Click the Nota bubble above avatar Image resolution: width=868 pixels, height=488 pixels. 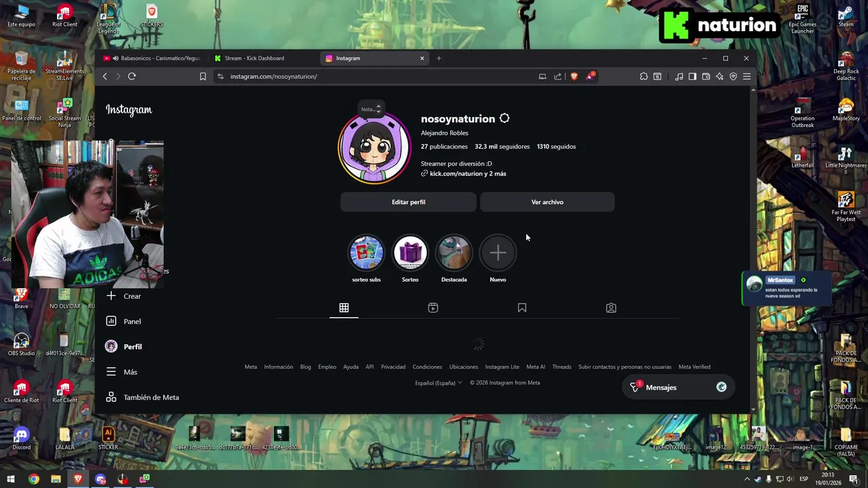pos(370,108)
